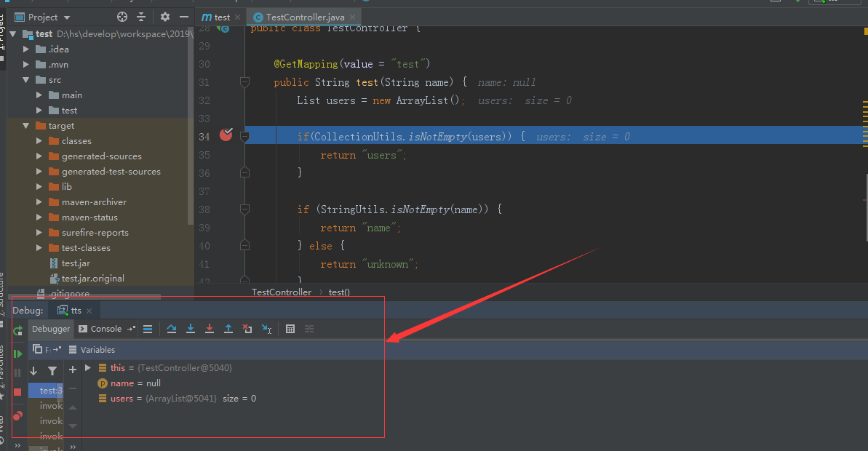Toggle the breakpoint on line 34
Image resolution: width=868 pixels, height=451 pixels.
click(226, 135)
